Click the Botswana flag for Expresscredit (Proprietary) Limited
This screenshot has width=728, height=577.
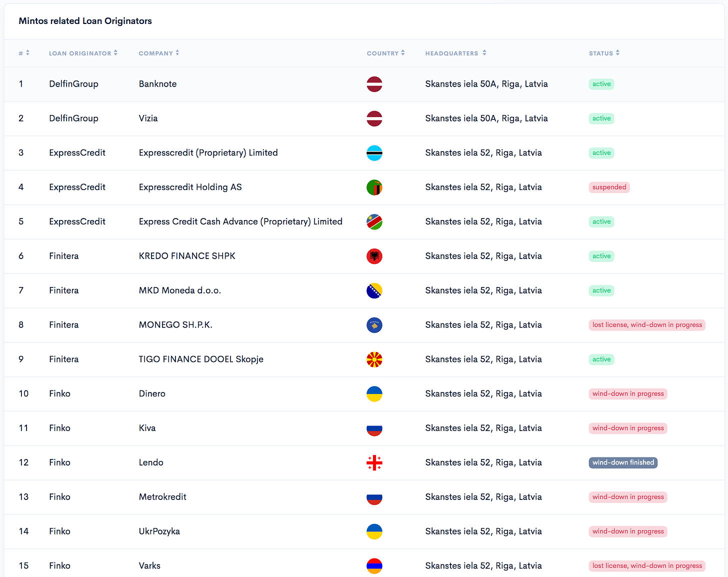[x=374, y=153]
